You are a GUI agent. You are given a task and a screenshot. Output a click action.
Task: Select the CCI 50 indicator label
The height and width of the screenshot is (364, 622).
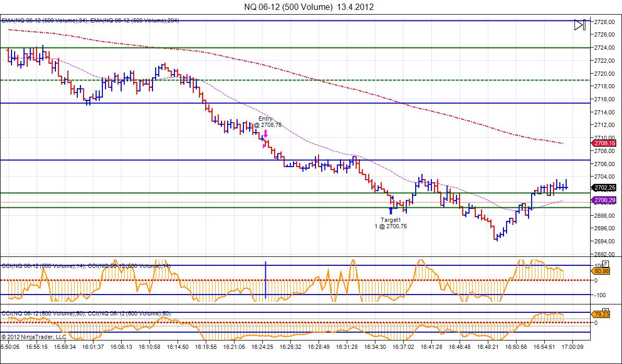86,313
